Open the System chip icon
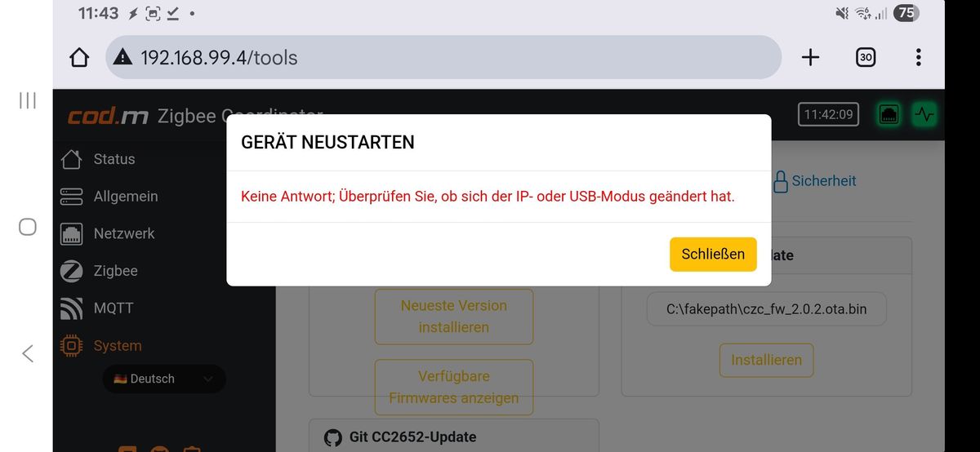 [72, 346]
